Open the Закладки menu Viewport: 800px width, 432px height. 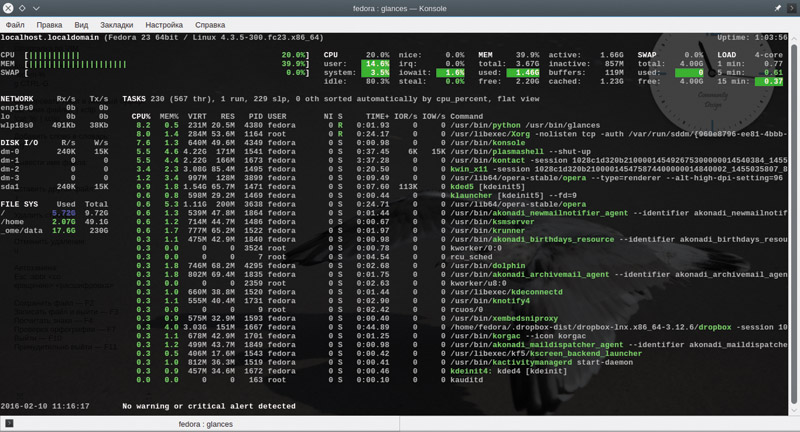point(116,24)
